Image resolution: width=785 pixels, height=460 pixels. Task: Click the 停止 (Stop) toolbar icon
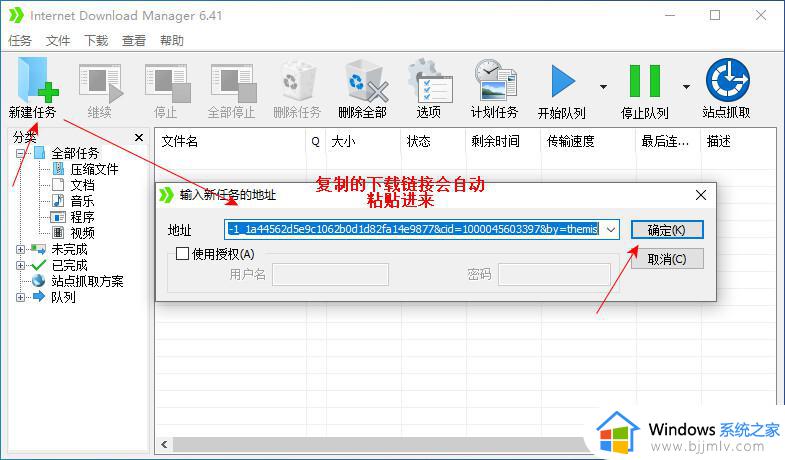point(167,83)
